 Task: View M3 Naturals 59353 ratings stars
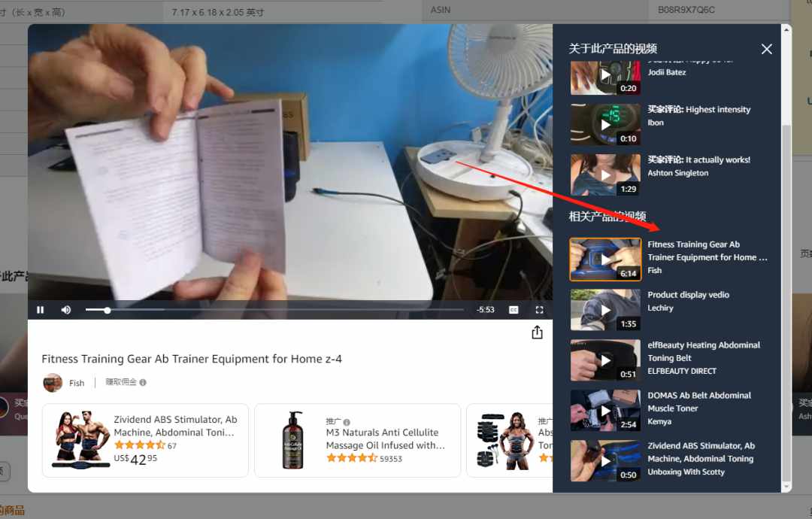tap(352, 458)
